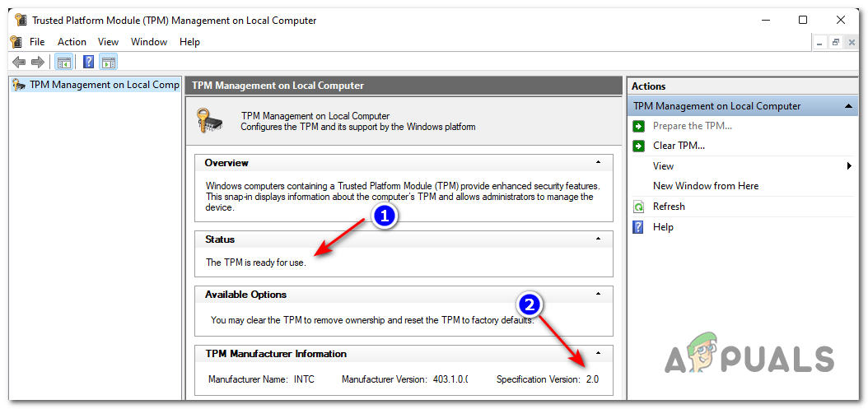868x409 pixels.
Task: Collapse the Overview section
Action: tap(598, 162)
